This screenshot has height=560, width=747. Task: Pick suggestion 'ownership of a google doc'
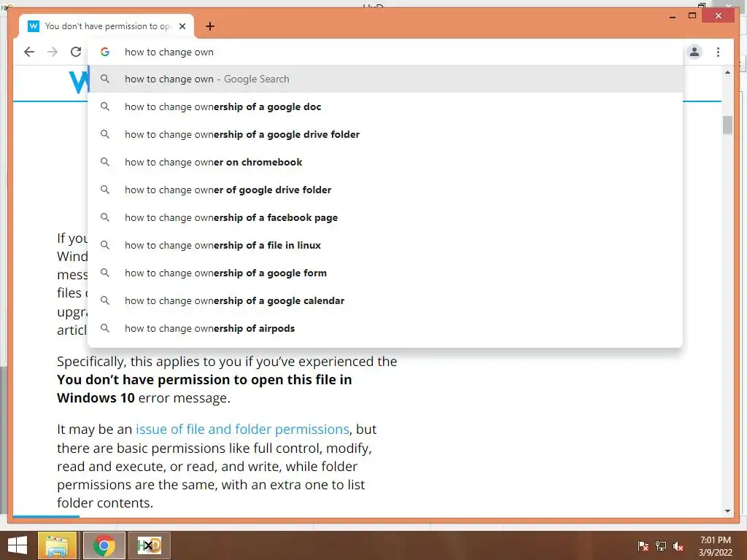[x=385, y=106]
